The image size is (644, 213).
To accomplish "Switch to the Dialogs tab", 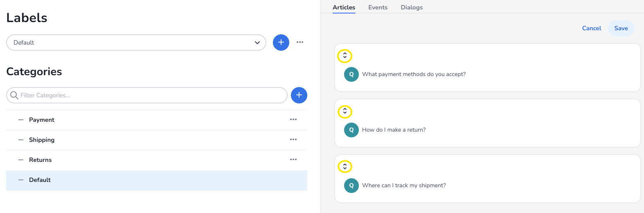I will (412, 7).
